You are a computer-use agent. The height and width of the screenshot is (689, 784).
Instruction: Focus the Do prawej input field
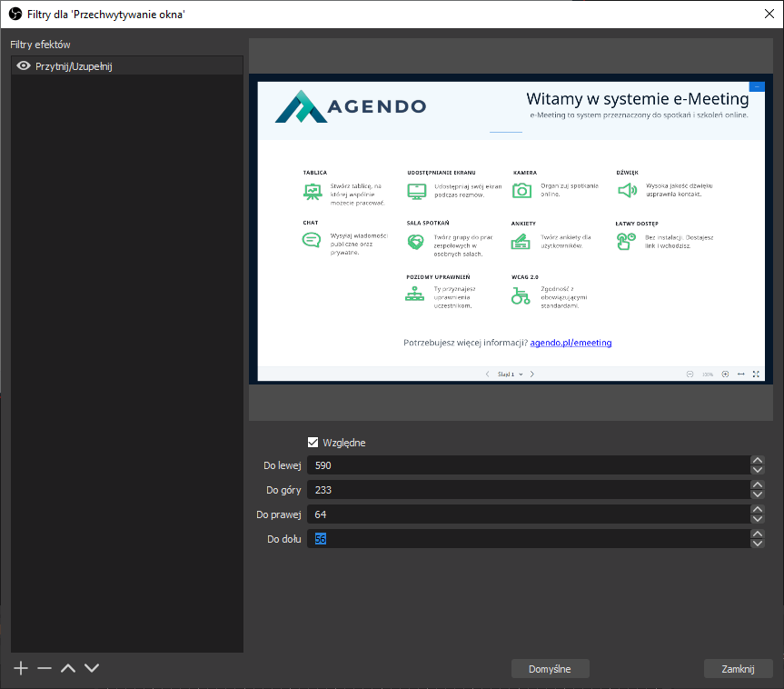pos(527,514)
